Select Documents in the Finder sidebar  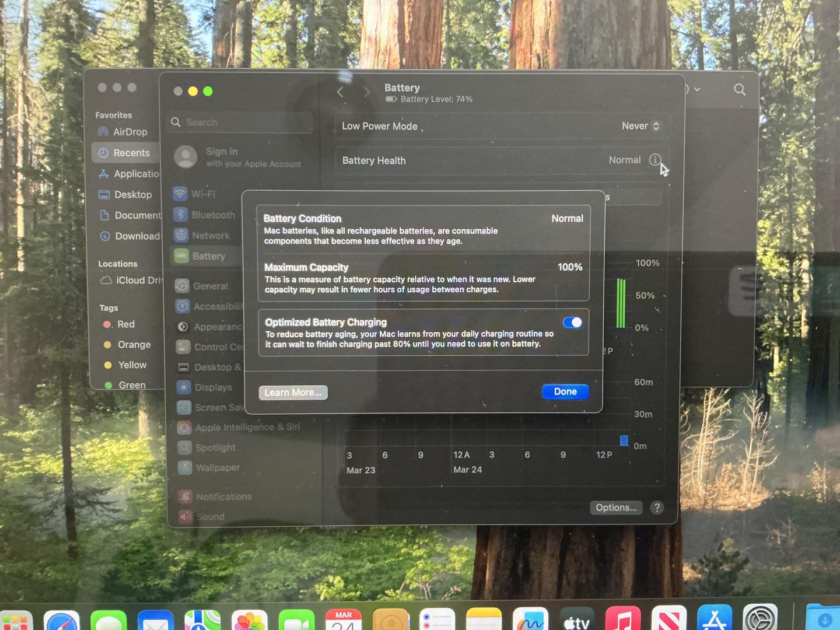point(130,215)
